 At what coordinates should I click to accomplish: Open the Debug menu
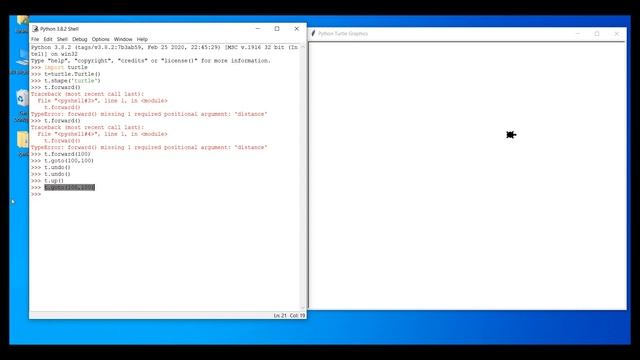80,39
